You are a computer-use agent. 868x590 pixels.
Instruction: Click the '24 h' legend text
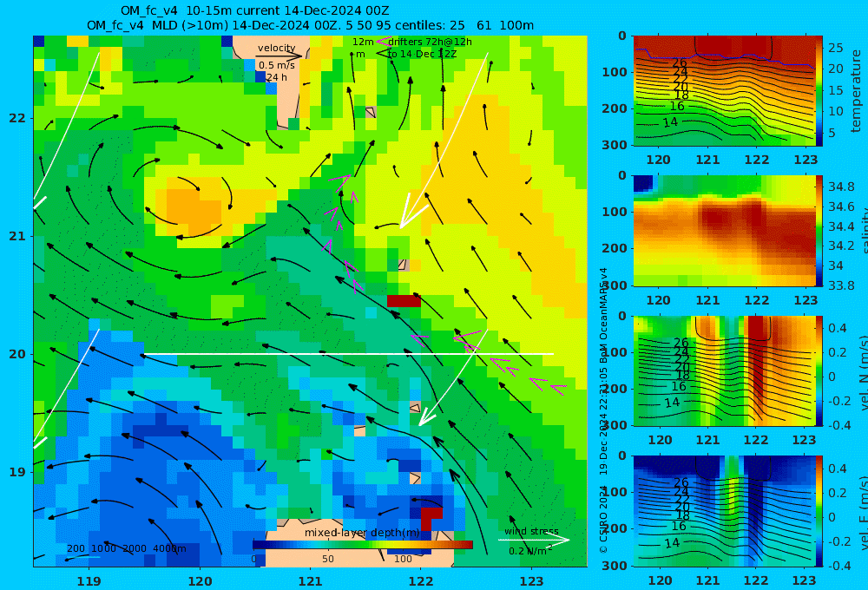tap(276, 77)
